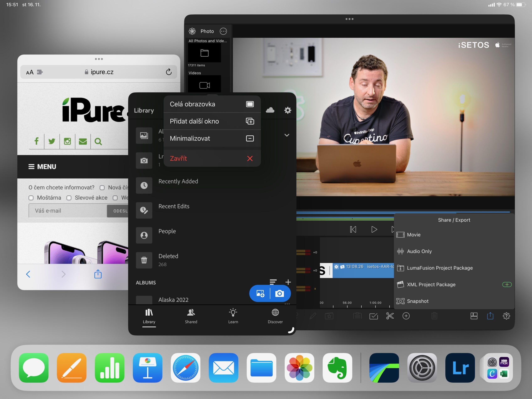Tap the Lightroom camera capture button

click(x=279, y=293)
